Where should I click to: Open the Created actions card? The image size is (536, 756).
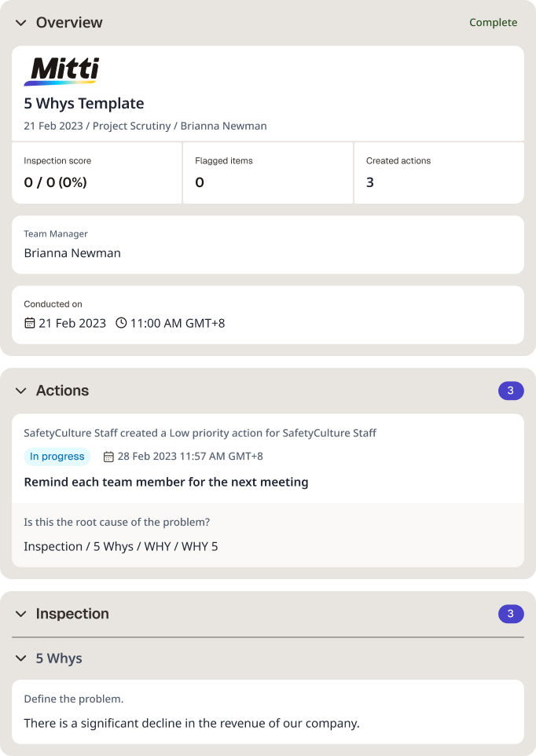coord(439,173)
